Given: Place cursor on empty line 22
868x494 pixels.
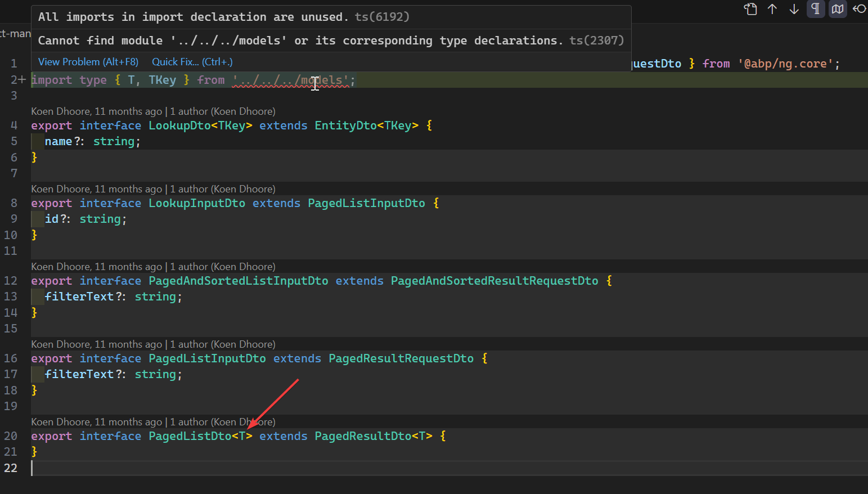Looking at the screenshot, I should [x=169, y=468].
